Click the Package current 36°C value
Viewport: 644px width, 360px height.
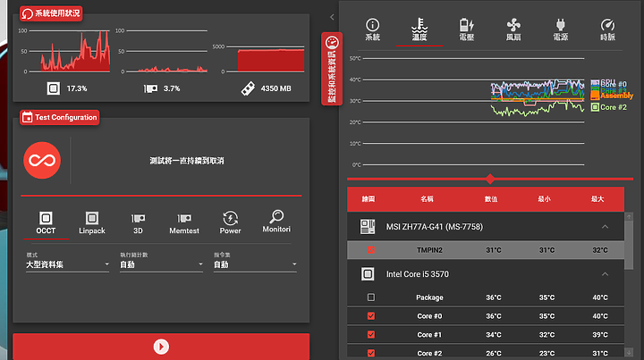[x=493, y=297]
